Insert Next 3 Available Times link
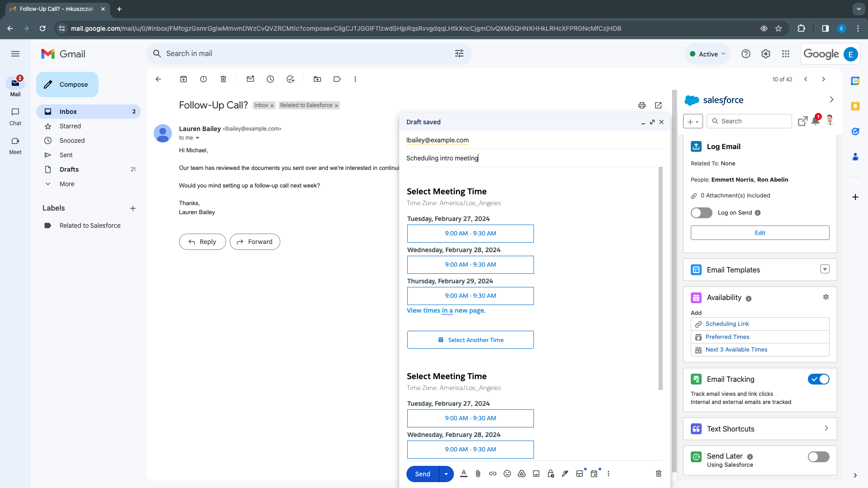Screen dimensions: 868x488 (736, 350)
